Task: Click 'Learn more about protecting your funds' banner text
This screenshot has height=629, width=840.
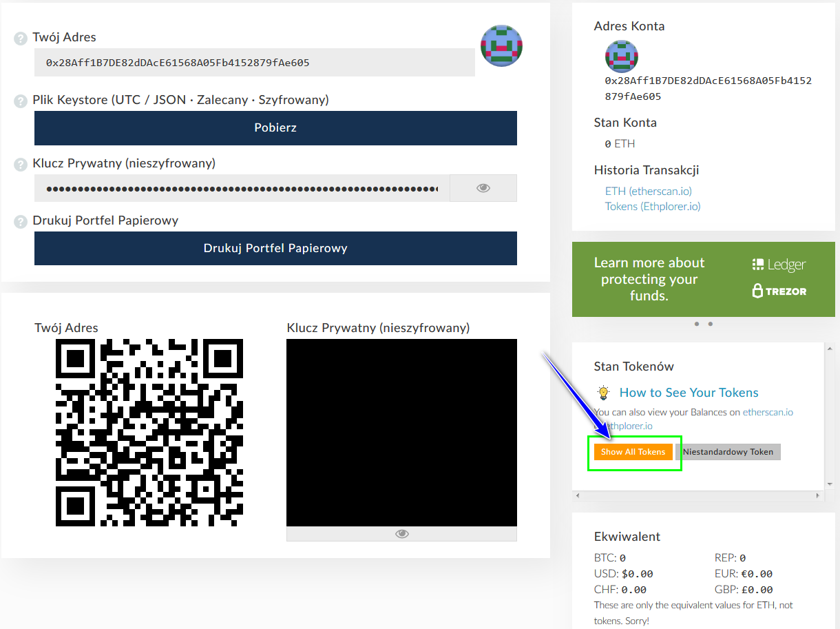Action: pyautogui.click(x=649, y=279)
